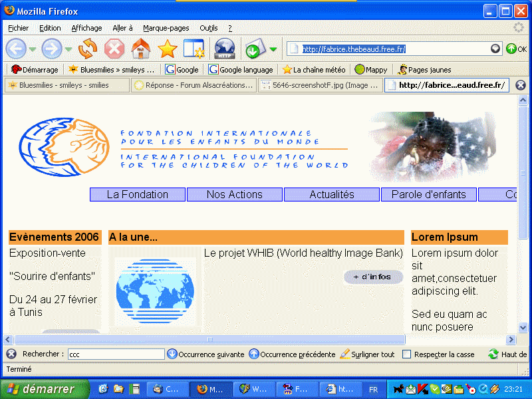Click the horizontal scrollbar thumb
The height and width of the screenshot is (399, 532).
point(209,339)
